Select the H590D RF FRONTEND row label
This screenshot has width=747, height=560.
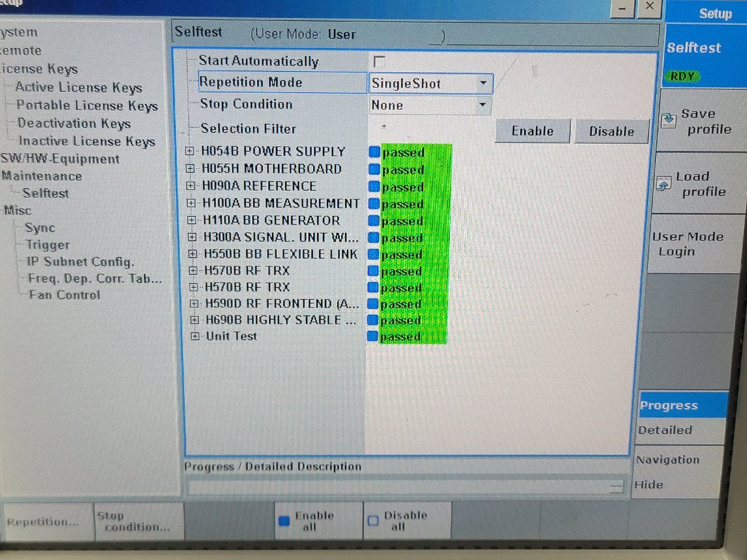[282, 304]
